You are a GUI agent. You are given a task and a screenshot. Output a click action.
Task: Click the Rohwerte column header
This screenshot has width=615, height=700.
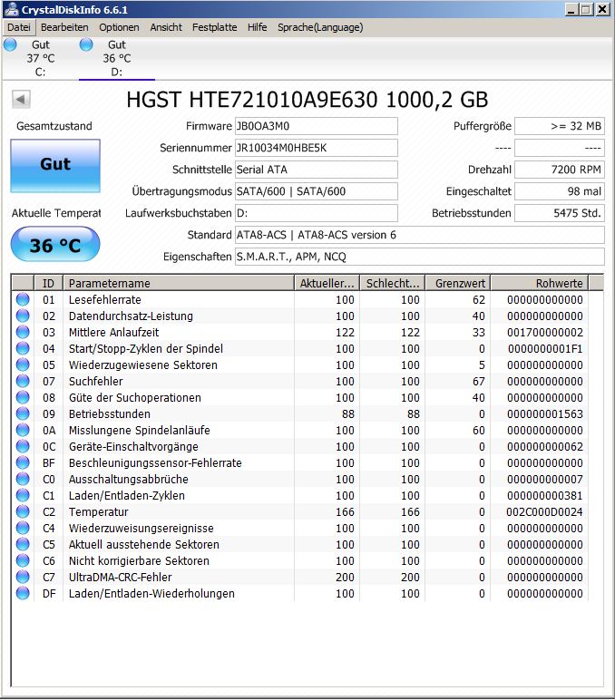pyautogui.click(x=540, y=283)
